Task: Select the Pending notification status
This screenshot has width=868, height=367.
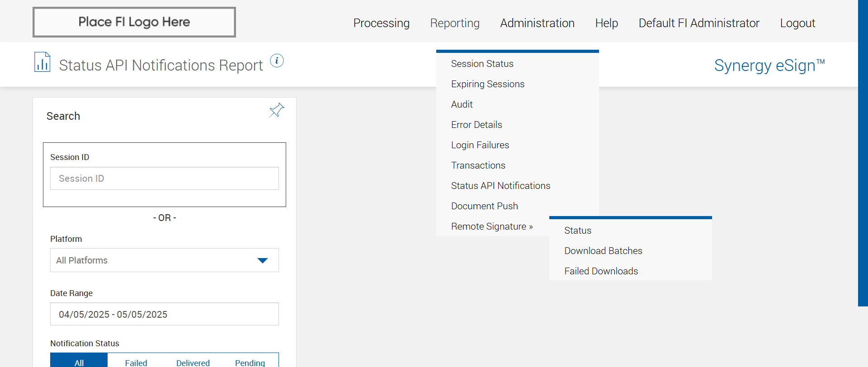Action: (x=250, y=362)
